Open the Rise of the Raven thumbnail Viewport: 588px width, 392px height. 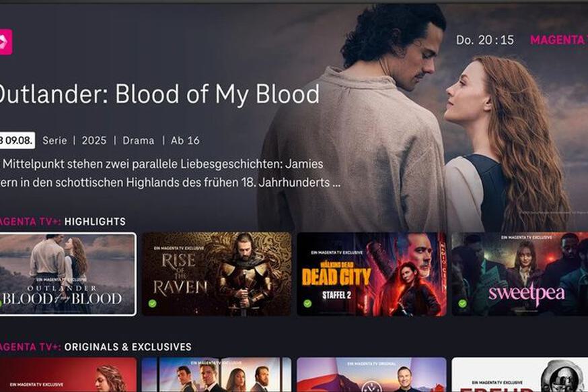(x=217, y=274)
